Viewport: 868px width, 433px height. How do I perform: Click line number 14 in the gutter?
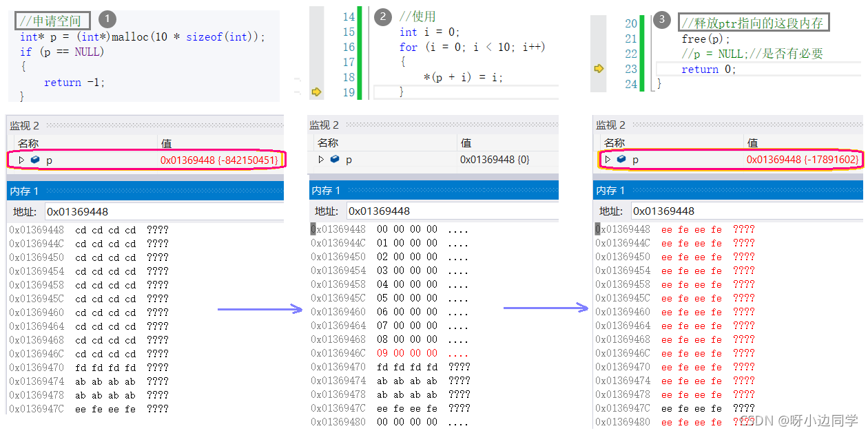coord(348,17)
